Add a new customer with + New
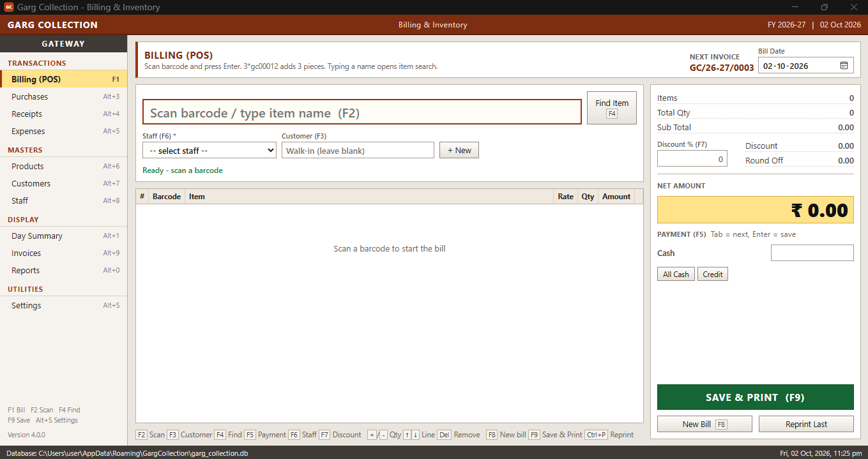This screenshot has width=868, height=459. pos(459,150)
